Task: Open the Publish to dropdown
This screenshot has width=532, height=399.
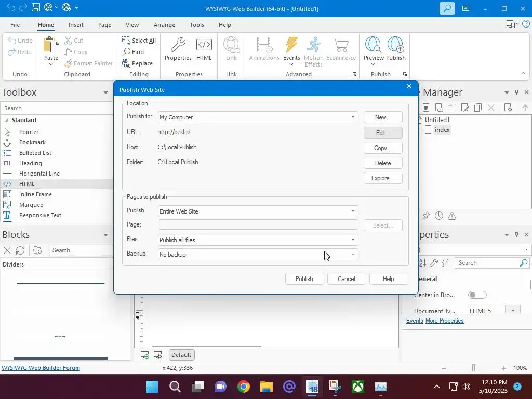Action: coord(353,117)
